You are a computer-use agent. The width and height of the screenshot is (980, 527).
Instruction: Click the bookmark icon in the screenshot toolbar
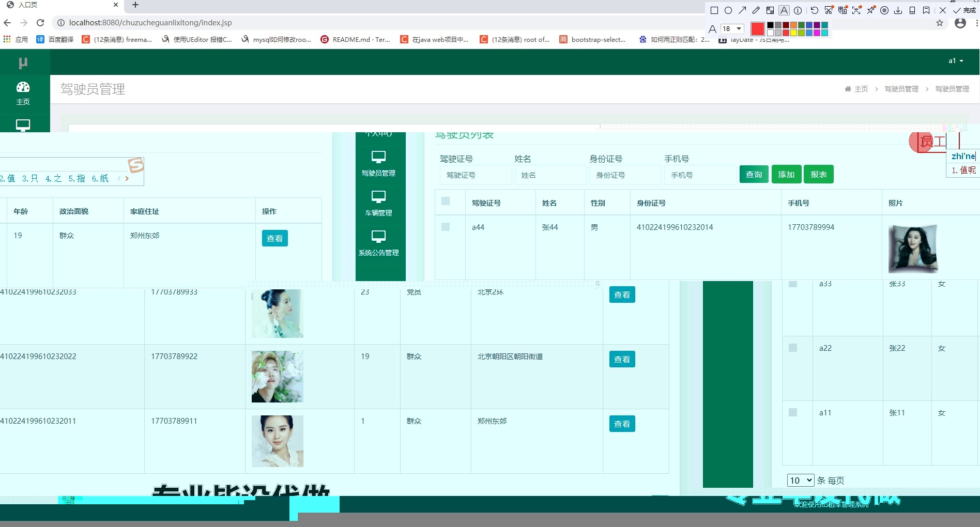pos(926,10)
